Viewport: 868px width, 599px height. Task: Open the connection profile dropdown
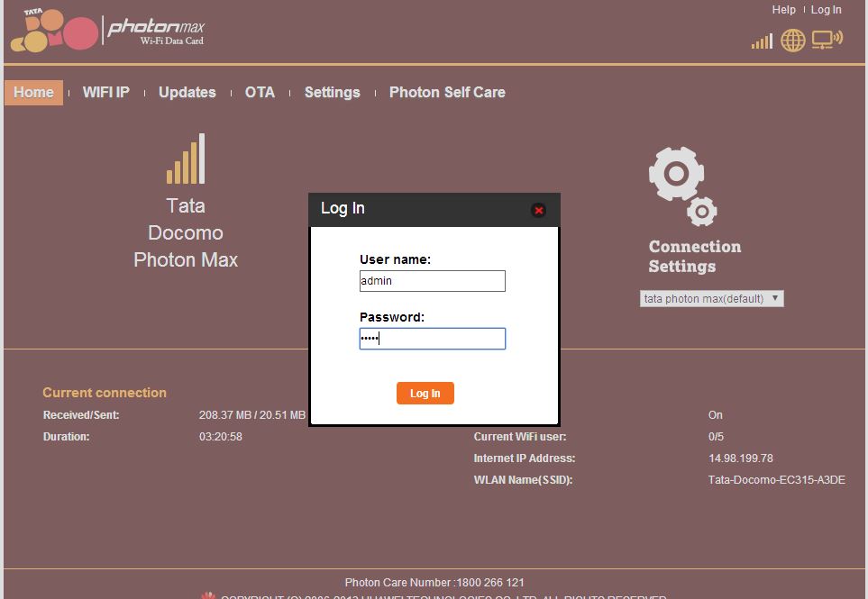pos(712,299)
